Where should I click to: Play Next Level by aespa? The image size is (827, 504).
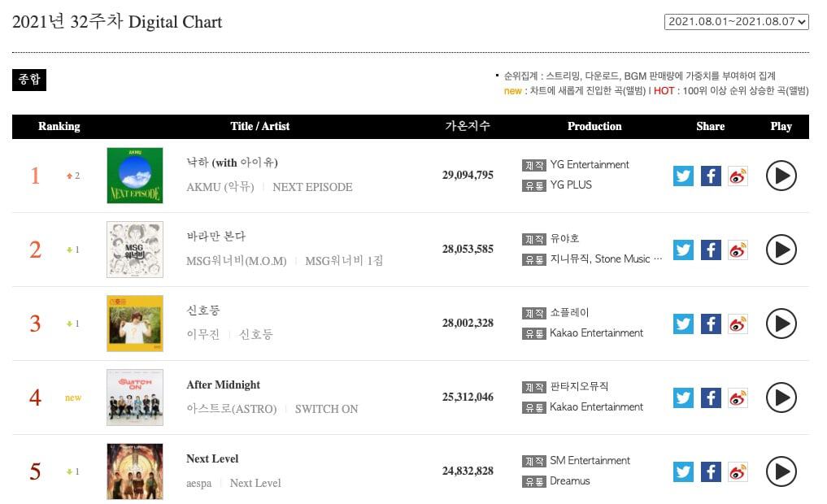[x=781, y=471]
